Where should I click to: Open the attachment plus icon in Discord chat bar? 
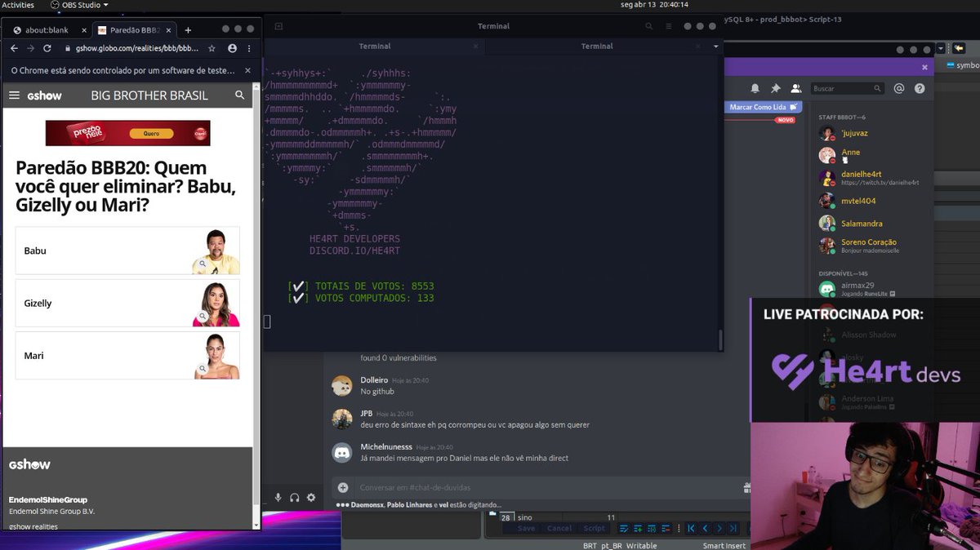point(342,488)
